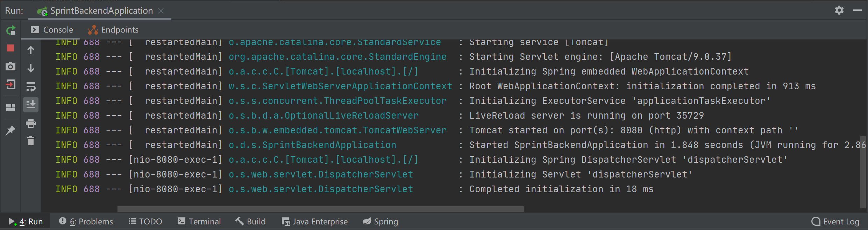This screenshot has height=230, width=868.
Task: Close the SprintBackendApplication run tab
Action: coord(161,11)
